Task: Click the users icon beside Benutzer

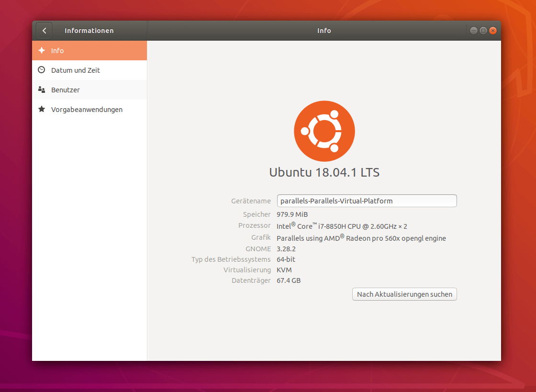Action: [x=42, y=90]
